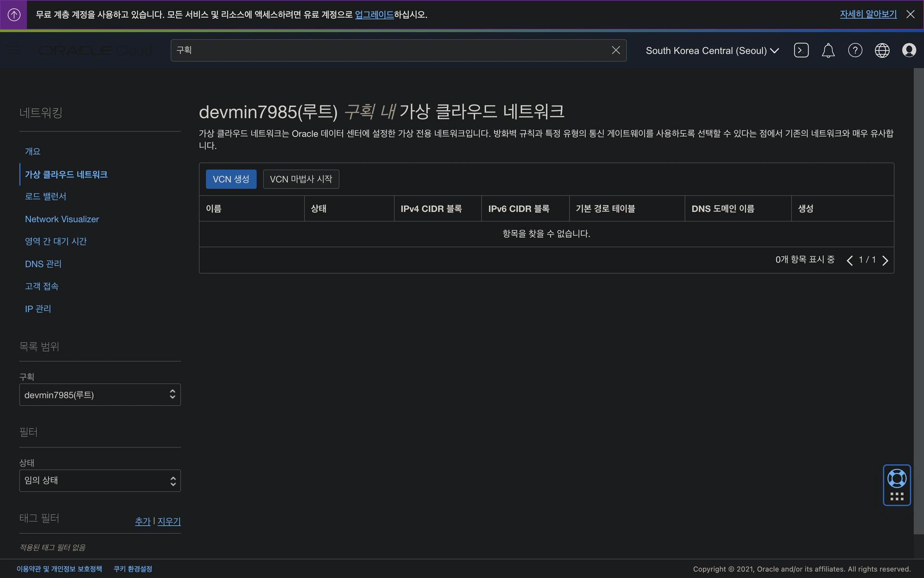Image resolution: width=924 pixels, height=578 pixels.
Task: Open the 구획 compartment selector dropdown
Action: (100, 394)
